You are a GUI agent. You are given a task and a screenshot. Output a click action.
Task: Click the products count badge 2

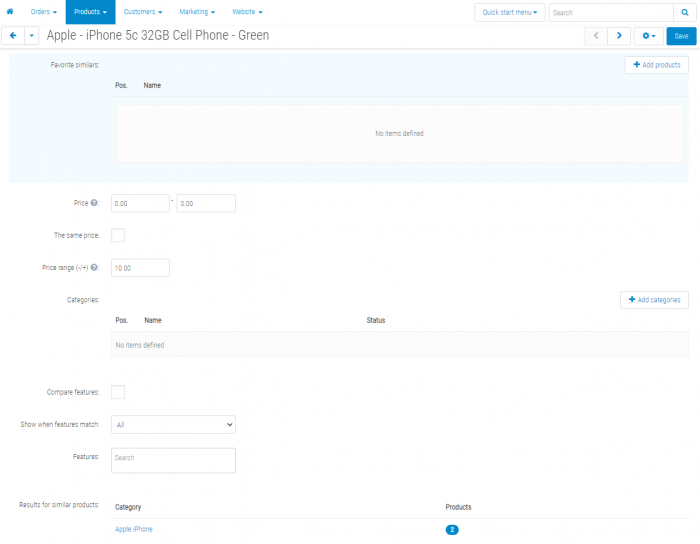pyautogui.click(x=452, y=529)
